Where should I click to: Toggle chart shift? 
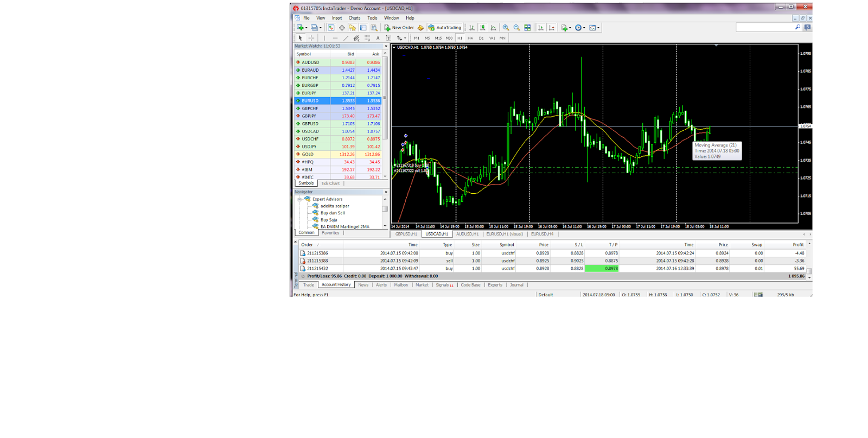coord(552,28)
